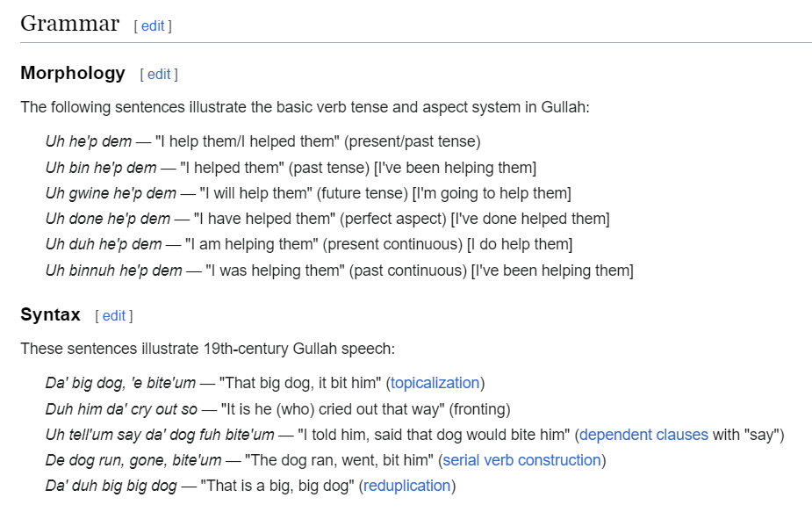Click the italic phrase "Uh bin he'p dem"
This screenshot has width=812, height=512.
pos(101,167)
